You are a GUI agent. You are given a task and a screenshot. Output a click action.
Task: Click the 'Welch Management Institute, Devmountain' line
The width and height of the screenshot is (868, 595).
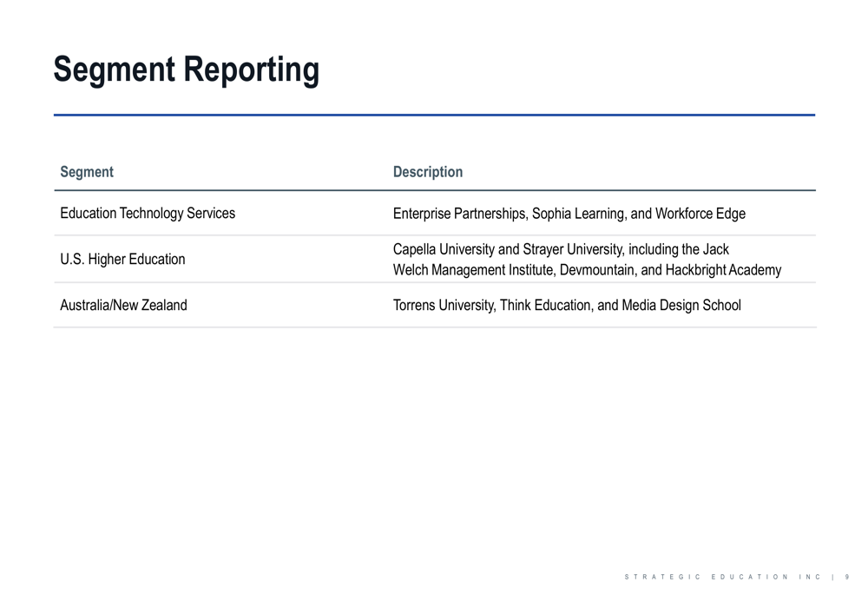(x=587, y=270)
